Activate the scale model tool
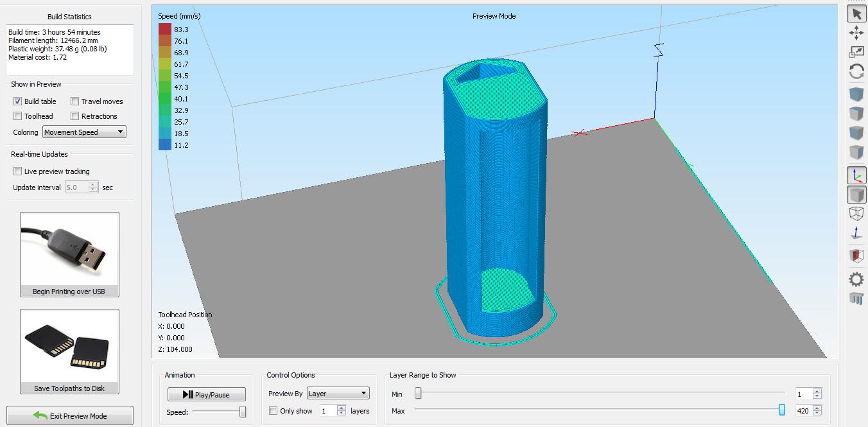 [x=856, y=52]
